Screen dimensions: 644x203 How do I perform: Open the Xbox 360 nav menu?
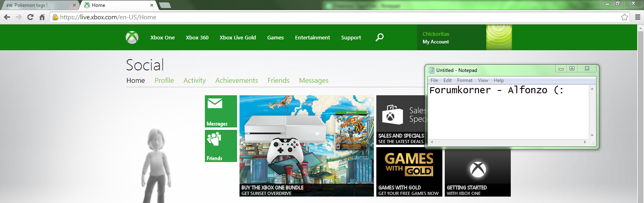click(x=197, y=37)
